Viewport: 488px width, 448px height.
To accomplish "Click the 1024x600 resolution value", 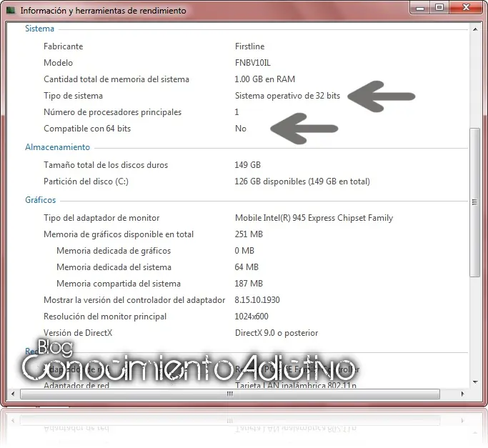I will click(x=252, y=317).
